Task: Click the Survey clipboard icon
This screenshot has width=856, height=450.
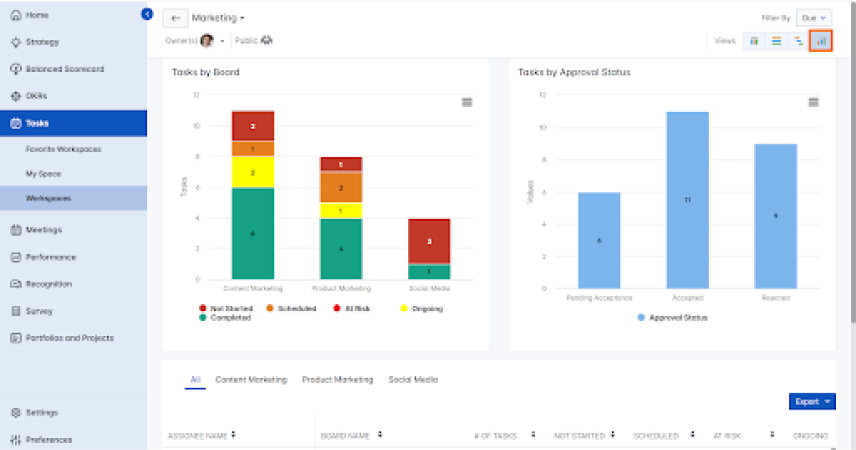Action: click(16, 311)
